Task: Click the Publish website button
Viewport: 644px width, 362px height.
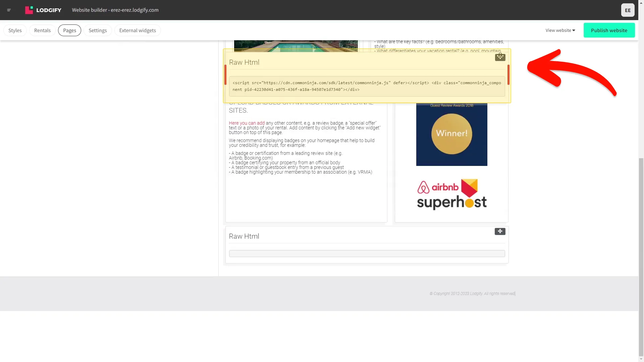Action: 609,30
